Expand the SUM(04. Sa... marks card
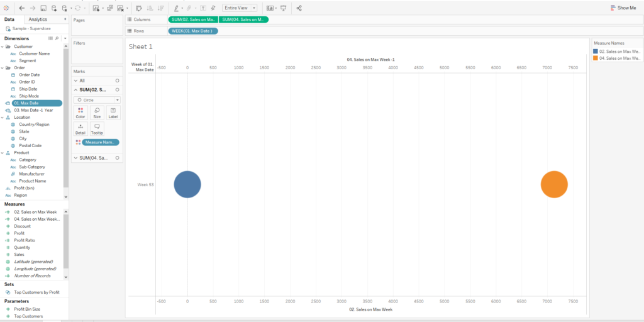 tap(75, 158)
